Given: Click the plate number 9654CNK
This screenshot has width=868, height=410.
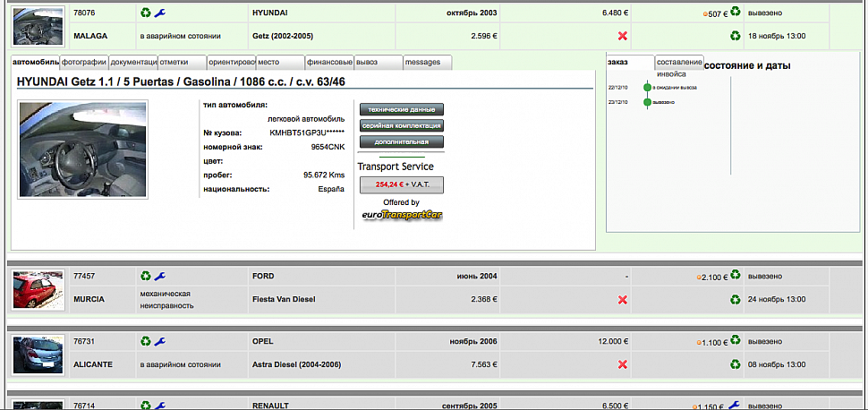Looking at the screenshot, I should point(328,148).
